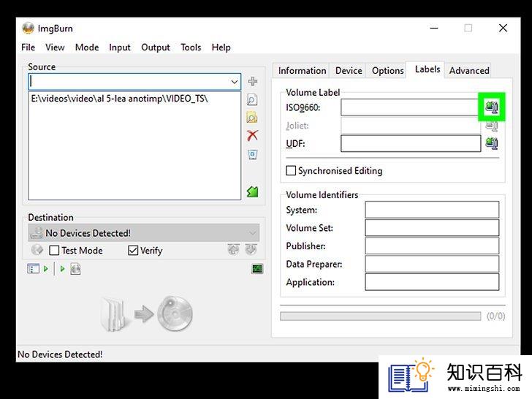Click the clear source list icon

click(252, 155)
